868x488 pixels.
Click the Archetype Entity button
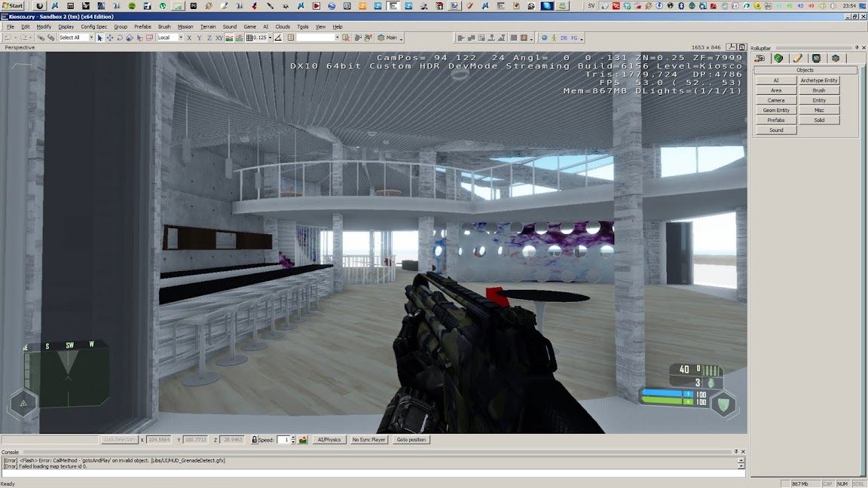[819, 81]
